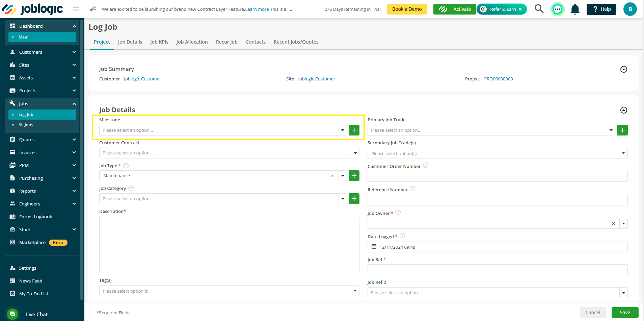The width and height of the screenshot is (644, 321).
Task: Show help for Date Logged field
Action: click(402, 236)
